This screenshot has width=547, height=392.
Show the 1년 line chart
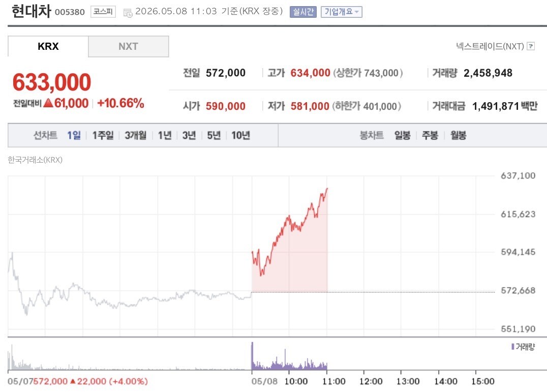[165, 135]
